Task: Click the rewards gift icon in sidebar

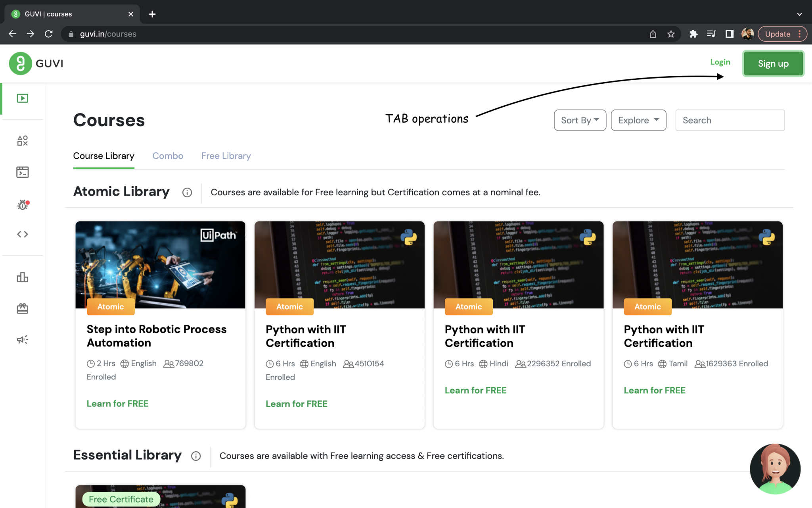Action: click(23, 308)
